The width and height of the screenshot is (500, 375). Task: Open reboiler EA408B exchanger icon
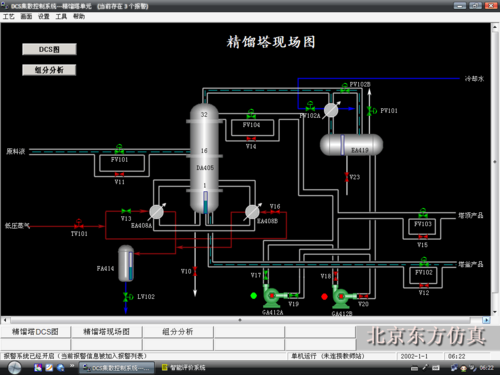[x=252, y=212]
